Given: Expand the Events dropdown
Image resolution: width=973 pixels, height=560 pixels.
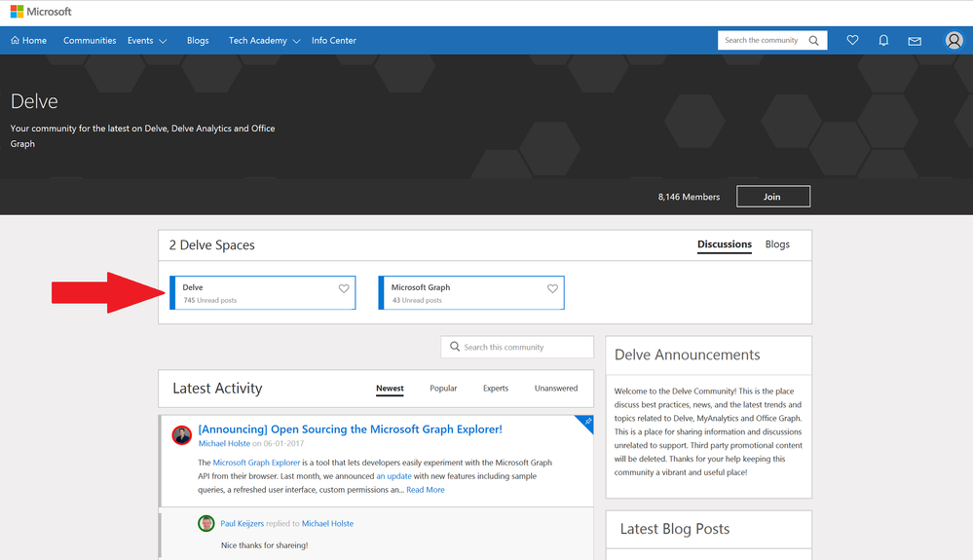Looking at the screenshot, I should pyautogui.click(x=147, y=40).
